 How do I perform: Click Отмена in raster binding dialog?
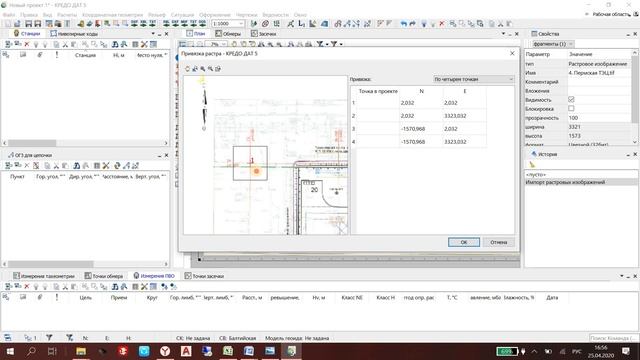pos(498,242)
